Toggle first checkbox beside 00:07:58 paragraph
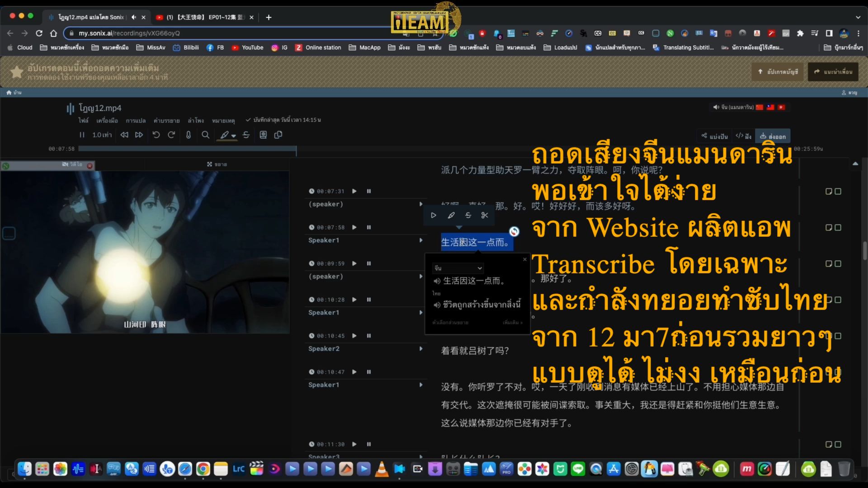The width and height of the screenshot is (868, 488). click(x=829, y=228)
